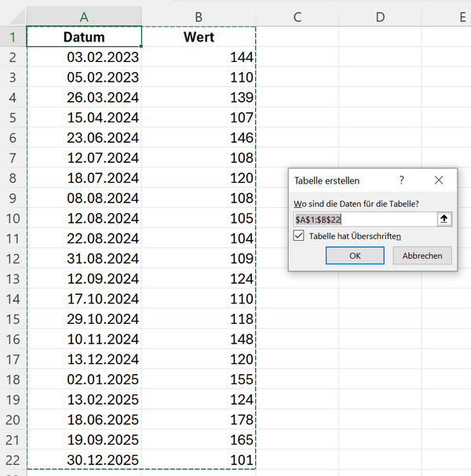Select cell with date 26.03.2024

[84, 97]
